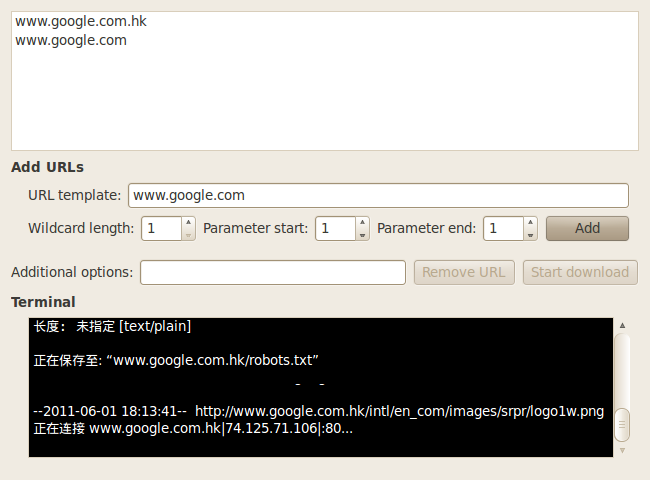The width and height of the screenshot is (650, 480).
Task: Click the Terminal scrollbar down arrow
Action: coord(622,450)
